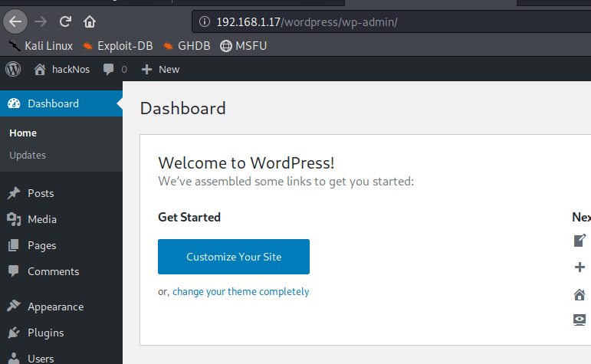591x364 pixels.
Task: Open the Appearance menu
Action: [61, 307]
